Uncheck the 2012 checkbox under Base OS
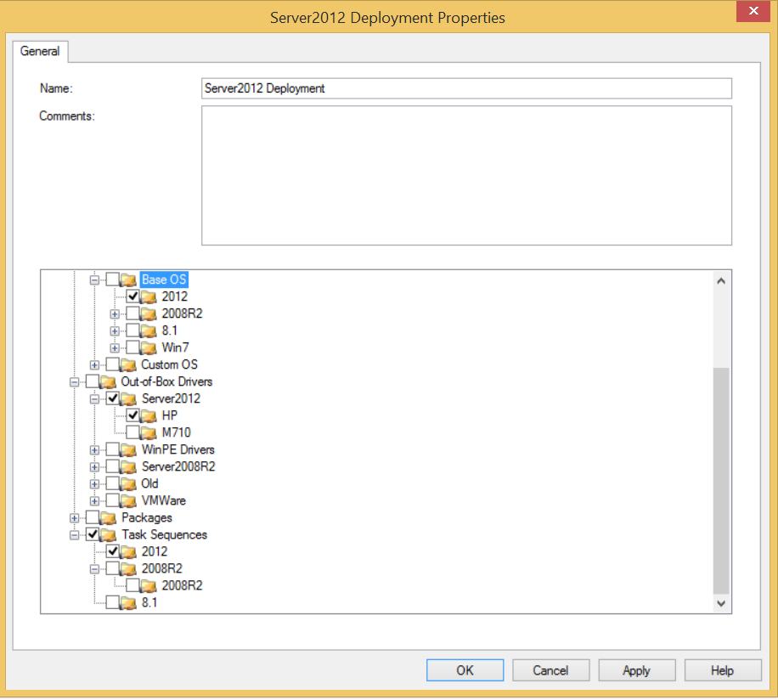Viewport: 778px width, 700px height. tap(133, 296)
